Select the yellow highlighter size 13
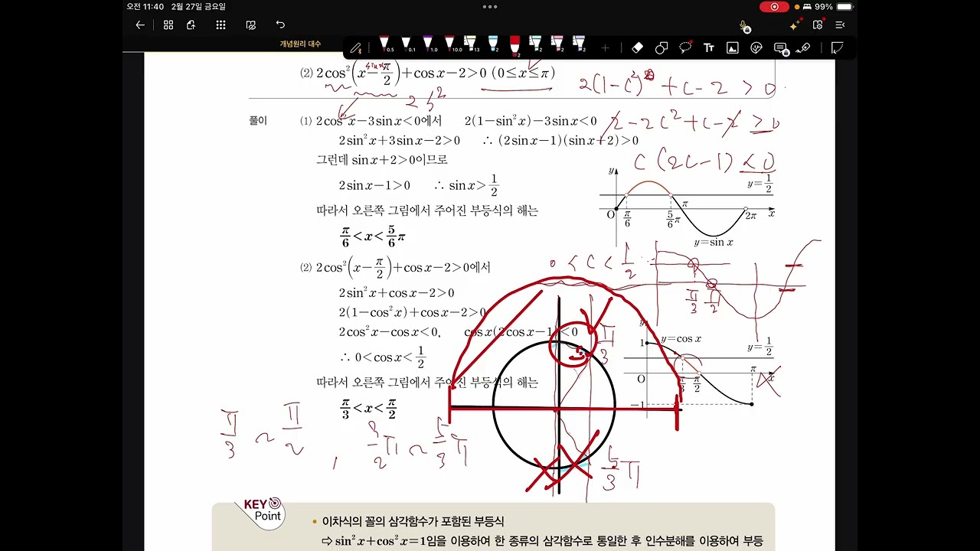The width and height of the screenshot is (980, 551). (472, 45)
